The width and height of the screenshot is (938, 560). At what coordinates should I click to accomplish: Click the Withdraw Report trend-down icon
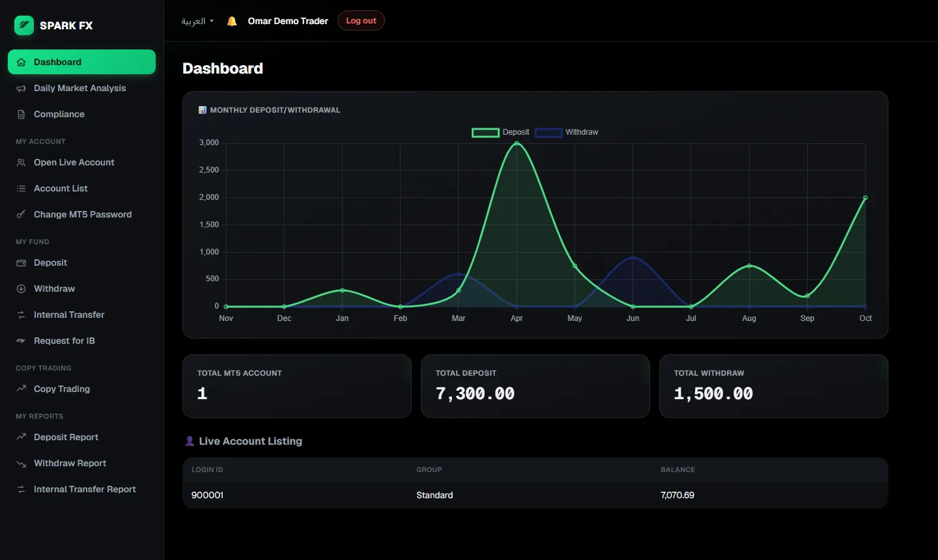(x=21, y=464)
